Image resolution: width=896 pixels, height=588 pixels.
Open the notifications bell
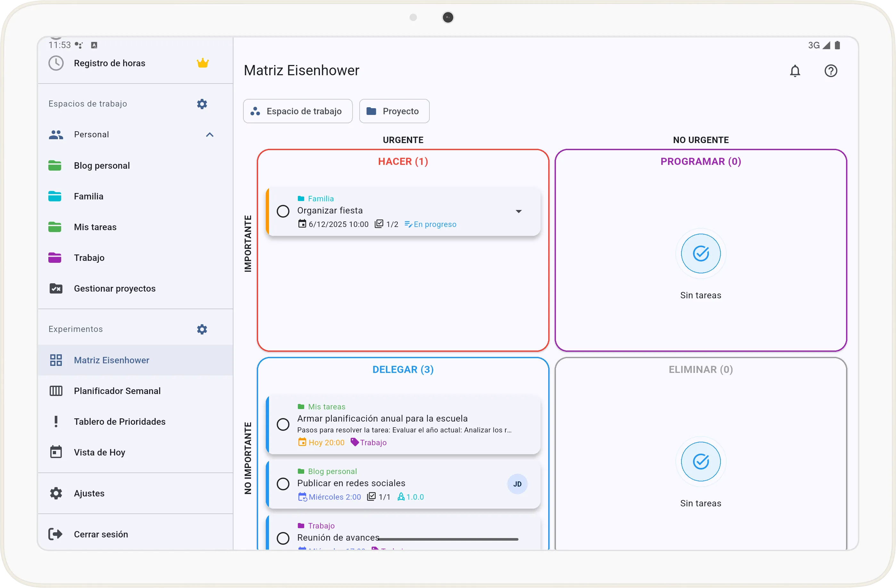[795, 71]
